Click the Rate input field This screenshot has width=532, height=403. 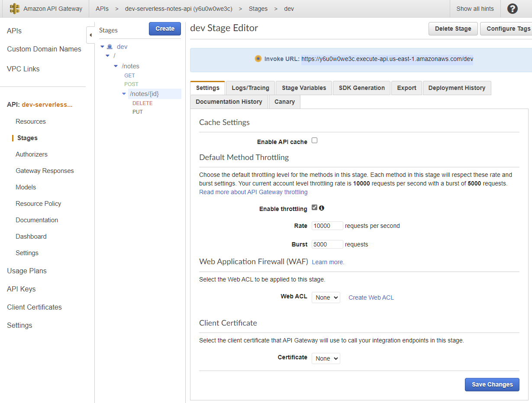click(x=327, y=226)
